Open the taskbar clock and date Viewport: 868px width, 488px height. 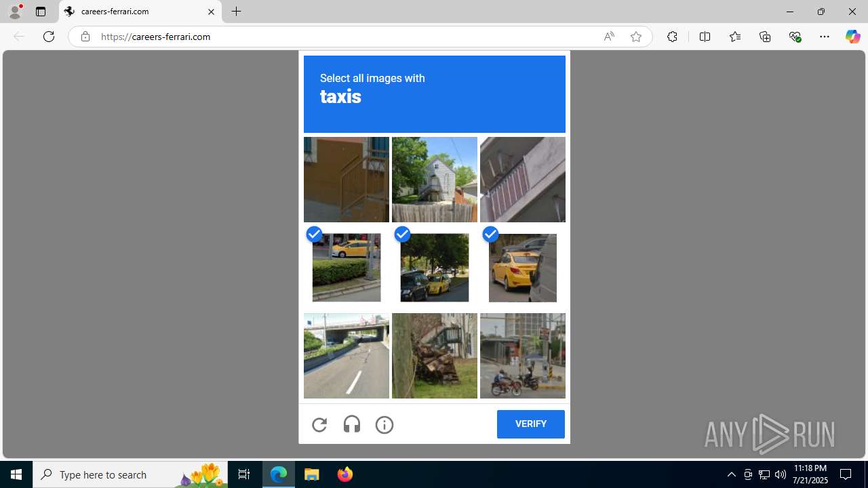(x=810, y=474)
